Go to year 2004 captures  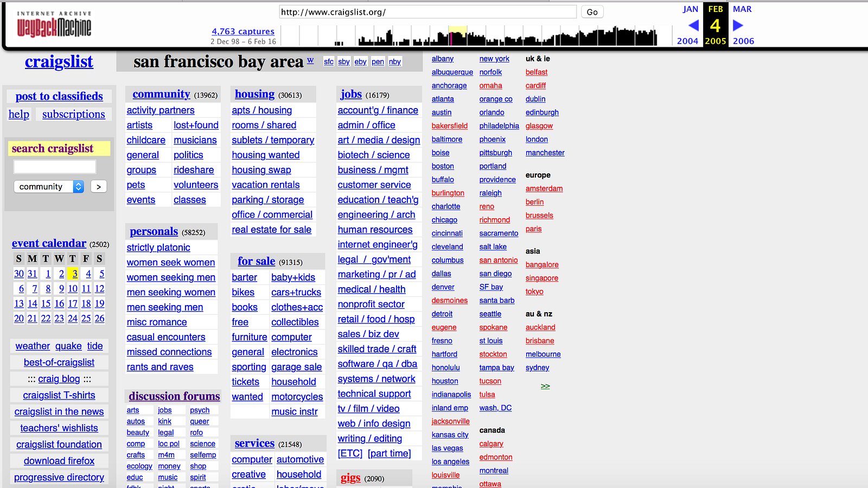(687, 41)
